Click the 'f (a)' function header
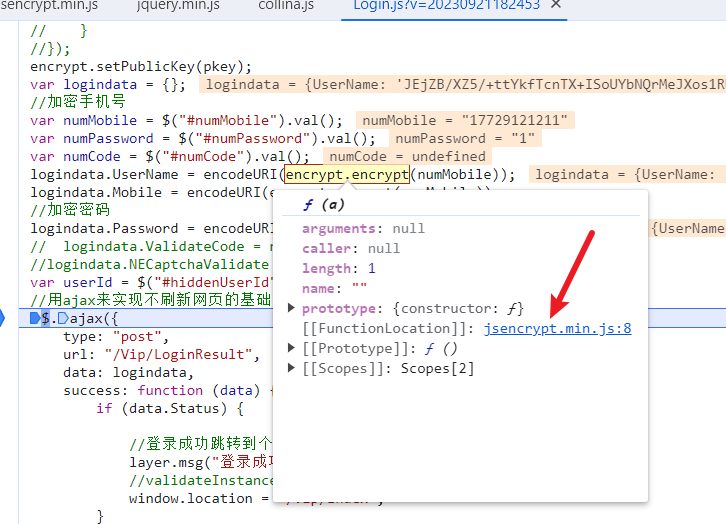The height and width of the screenshot is (524, 726). [324, 205]
